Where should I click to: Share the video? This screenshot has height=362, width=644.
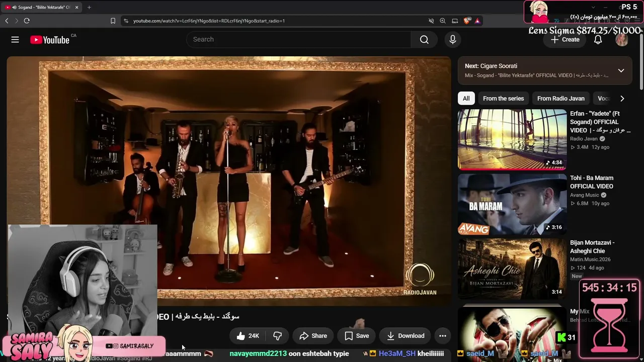tap(313, 336)
